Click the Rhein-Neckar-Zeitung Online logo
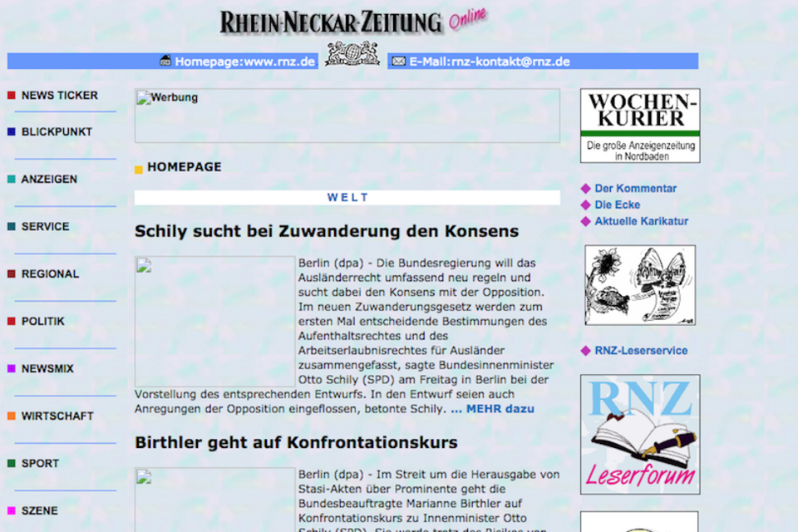Image resolution: width=798 pixels, height=532 pixels. (353, 22)
